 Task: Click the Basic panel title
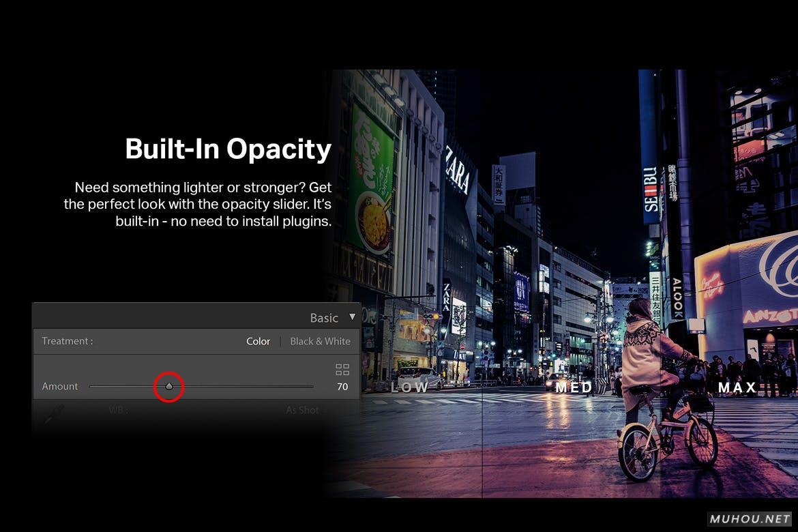click(x=324, y=318)
